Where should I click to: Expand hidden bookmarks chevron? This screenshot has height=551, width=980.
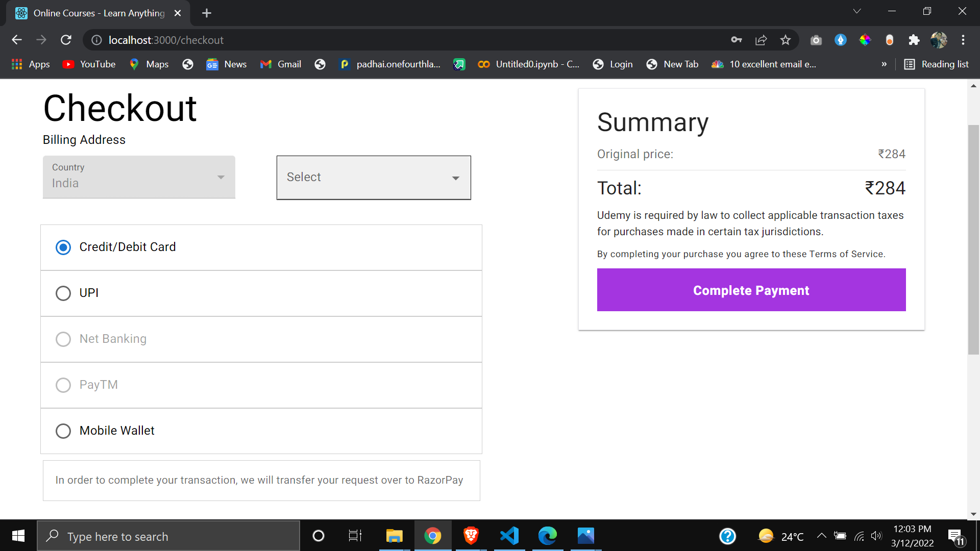point(884,64)
